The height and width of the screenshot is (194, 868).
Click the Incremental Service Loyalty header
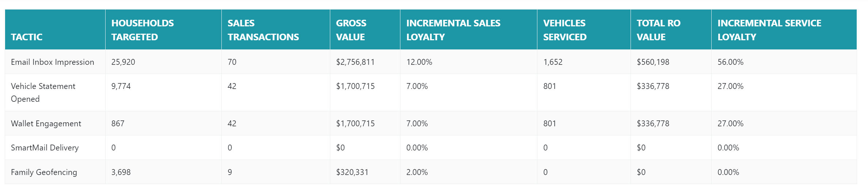(x=769, y=30)
